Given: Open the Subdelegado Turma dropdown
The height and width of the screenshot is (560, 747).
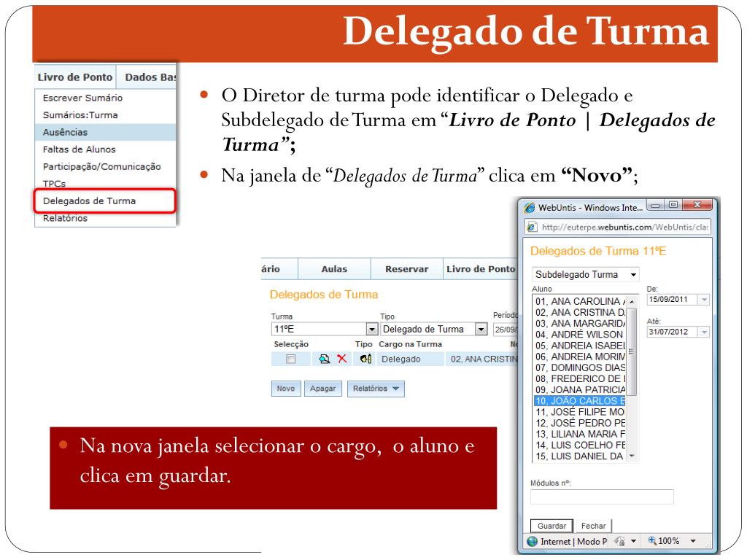Looking at the screenshot, I should [x=633, y=275].
